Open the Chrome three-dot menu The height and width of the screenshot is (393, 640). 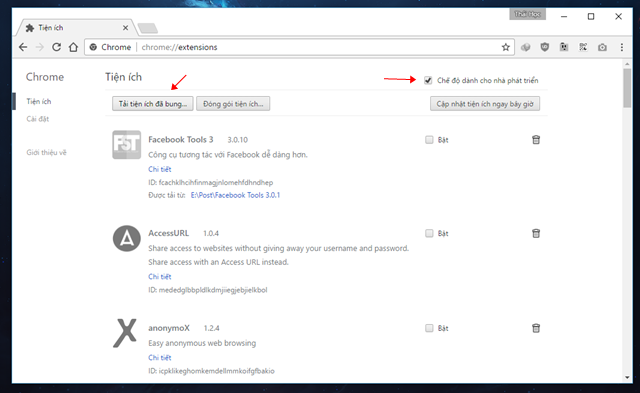[622, 47]
